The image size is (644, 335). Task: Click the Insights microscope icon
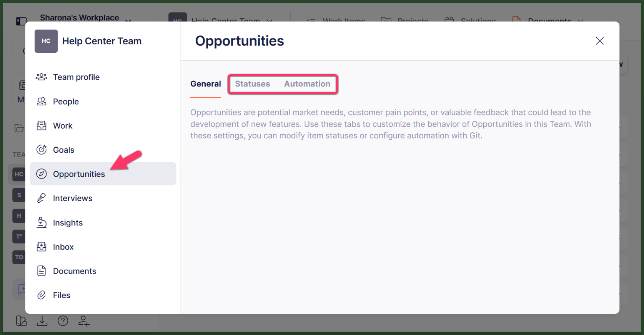[42, 223]
